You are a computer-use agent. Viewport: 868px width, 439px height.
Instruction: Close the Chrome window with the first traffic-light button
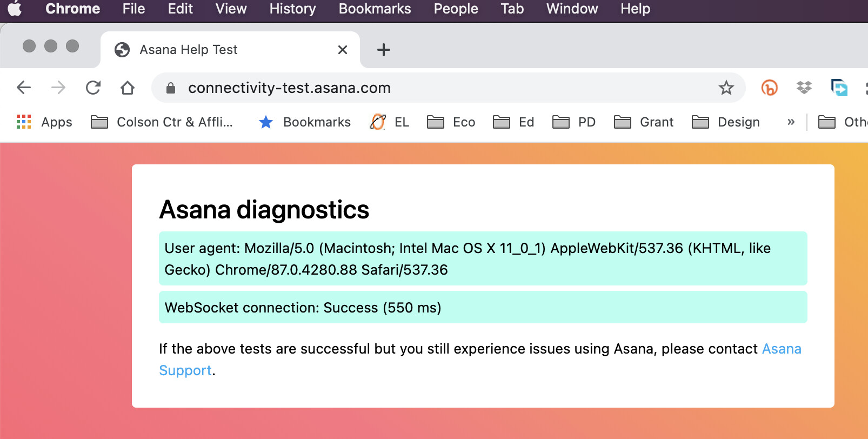click(x=29, y=46)
